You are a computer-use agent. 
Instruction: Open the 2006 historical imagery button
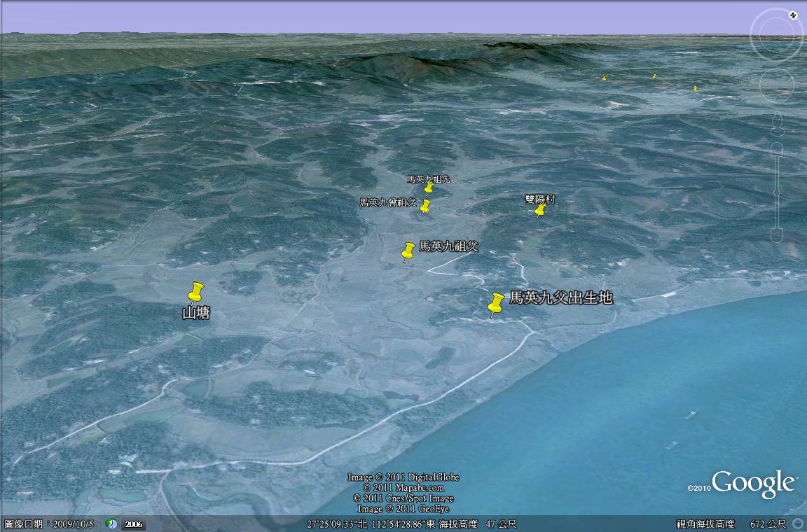[133, 524]
